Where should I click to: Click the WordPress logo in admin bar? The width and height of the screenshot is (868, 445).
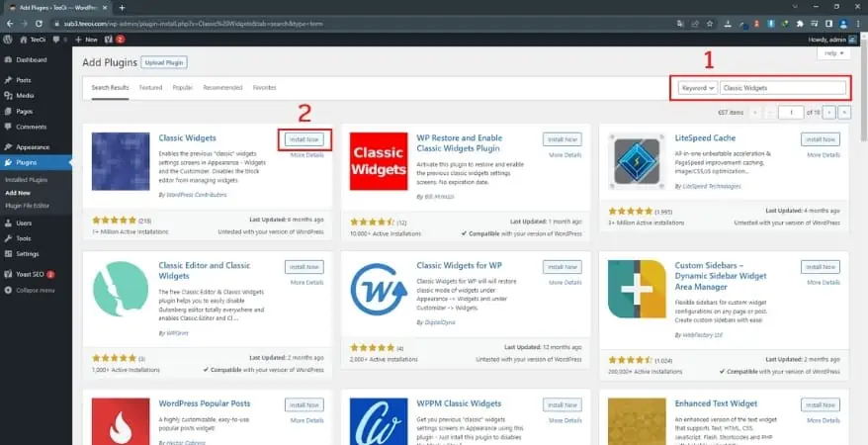tap(8, 40)
